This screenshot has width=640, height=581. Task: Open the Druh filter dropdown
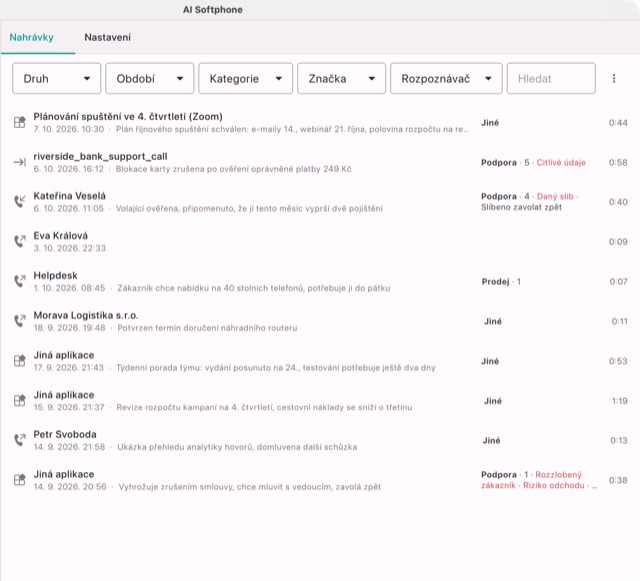(56, 78)
